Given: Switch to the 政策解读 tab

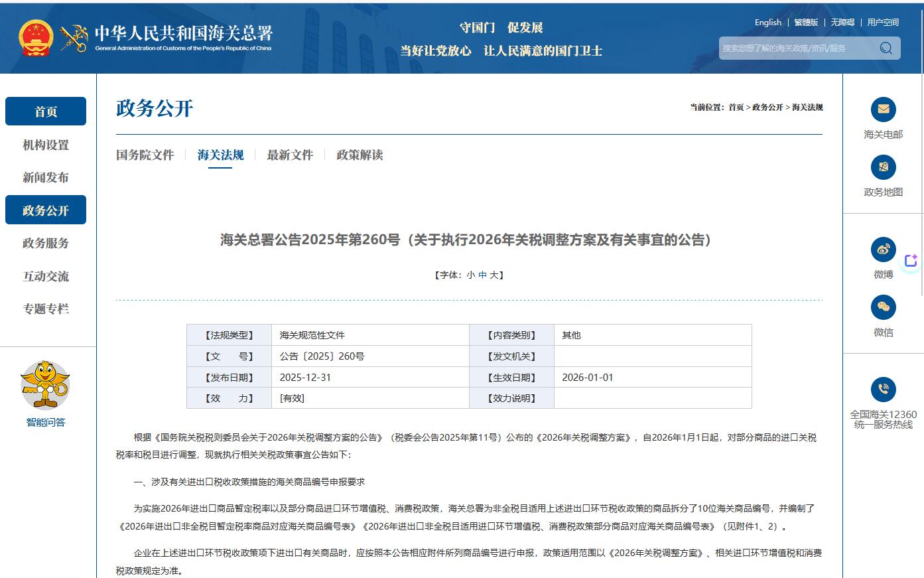Looking at the screenshot, I should click(360, 155).
